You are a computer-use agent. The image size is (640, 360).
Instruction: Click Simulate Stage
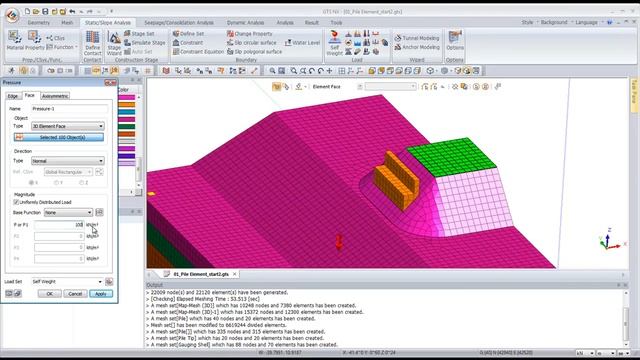click(x=144, y=42)
